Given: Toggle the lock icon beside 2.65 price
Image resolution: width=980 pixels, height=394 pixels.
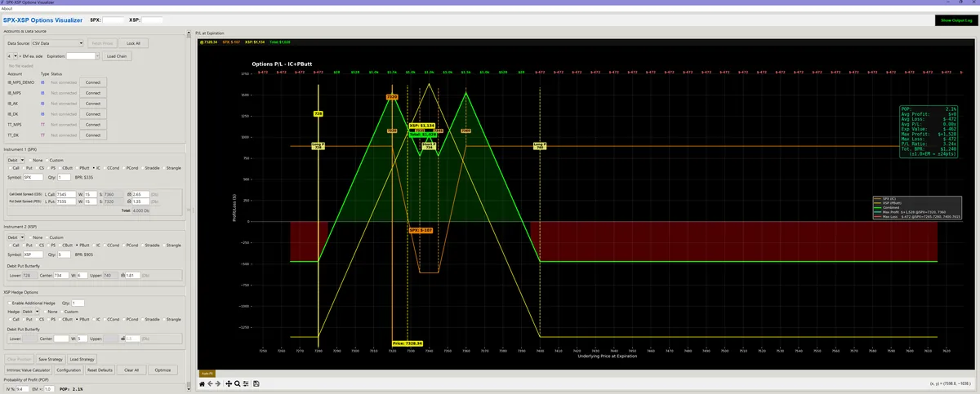Looking at the screenshot, I should coord(129,194).
